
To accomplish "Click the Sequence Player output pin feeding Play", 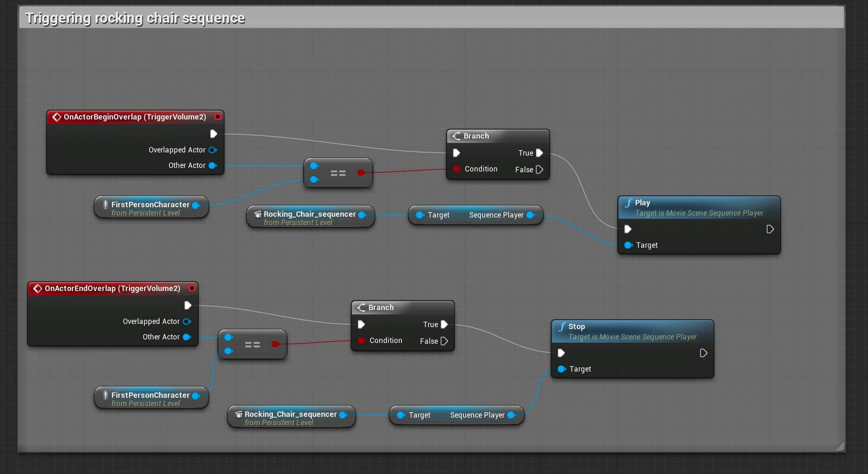I will coord(530,215).
